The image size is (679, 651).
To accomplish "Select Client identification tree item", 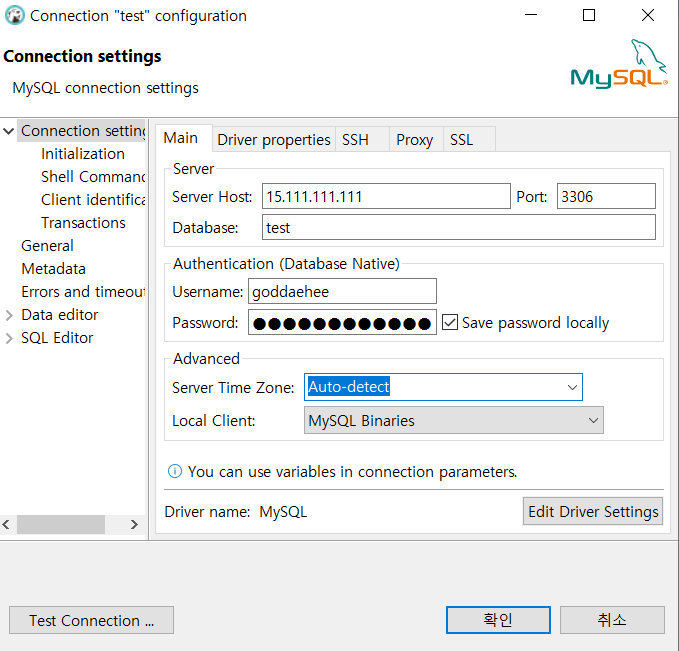I will click(93, 200).
